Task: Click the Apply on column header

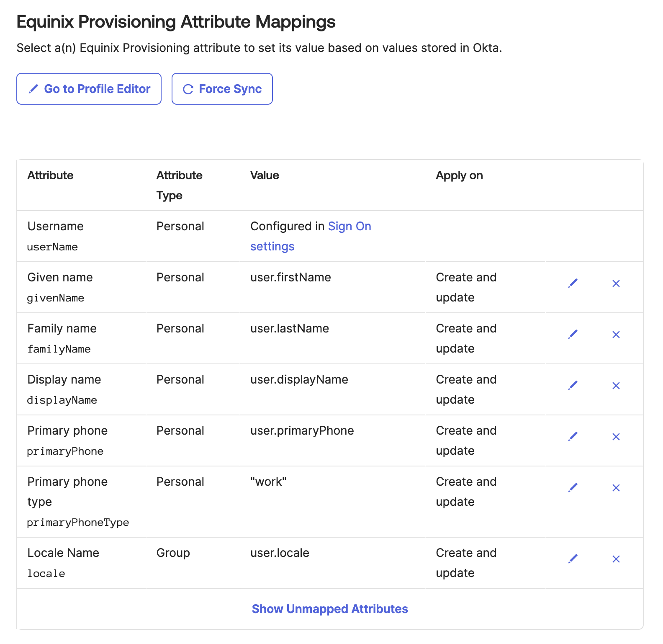Action: (459, 175)
